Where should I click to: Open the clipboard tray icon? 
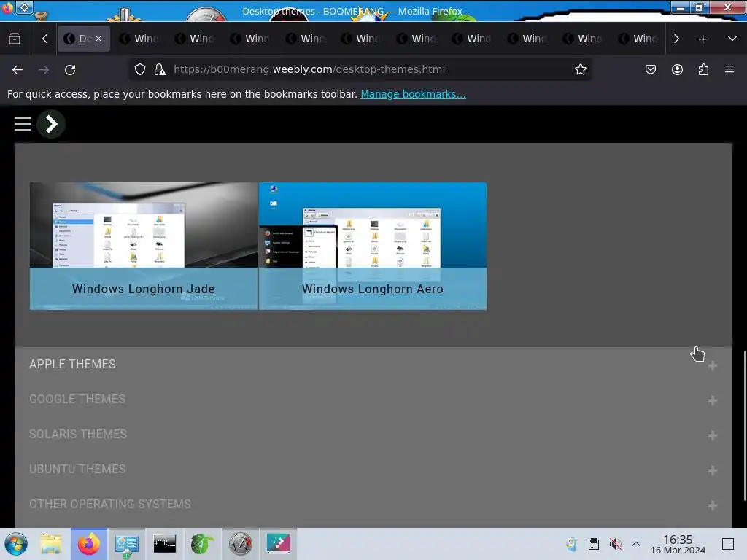(594, 544)
